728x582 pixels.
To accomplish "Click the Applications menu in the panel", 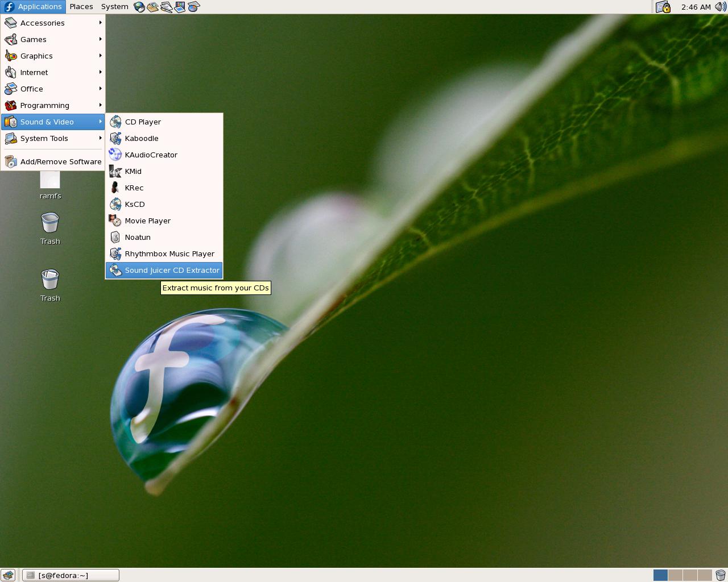I will coord(33,7).
